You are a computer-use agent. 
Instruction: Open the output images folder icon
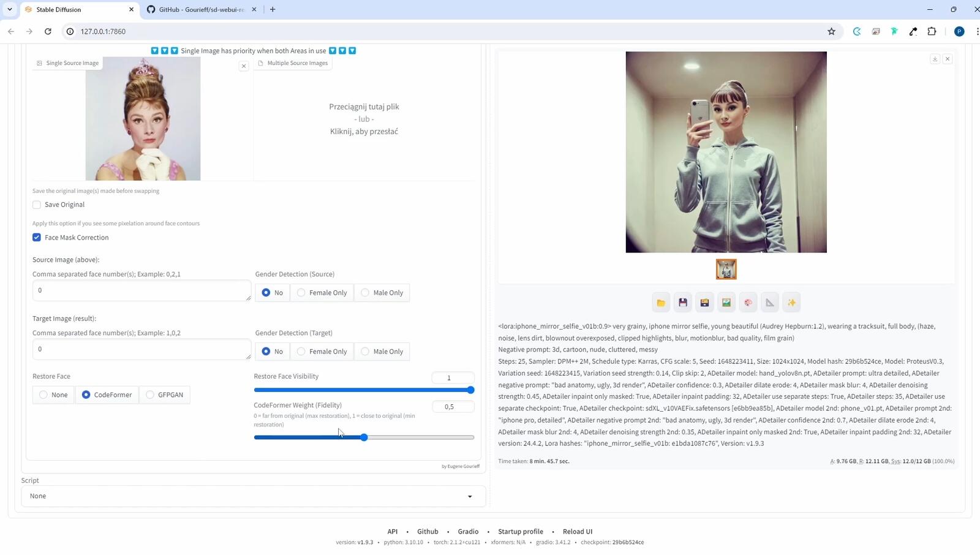661,303
